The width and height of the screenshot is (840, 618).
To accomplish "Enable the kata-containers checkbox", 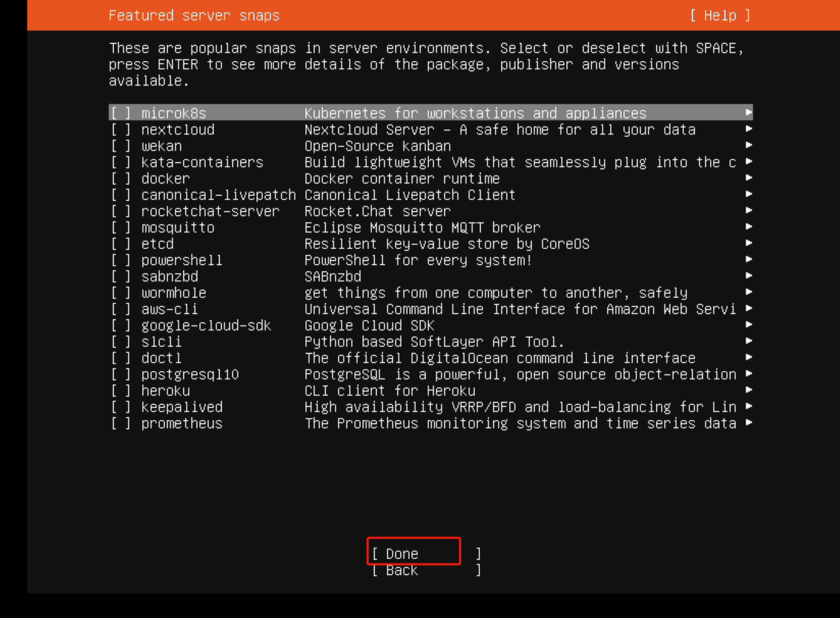I will pos(121,162).
